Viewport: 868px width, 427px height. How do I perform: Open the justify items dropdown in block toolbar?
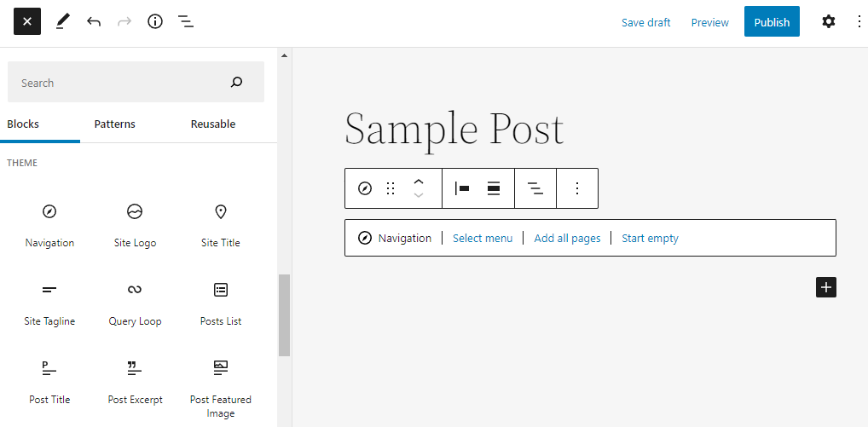tap(462, 188)
